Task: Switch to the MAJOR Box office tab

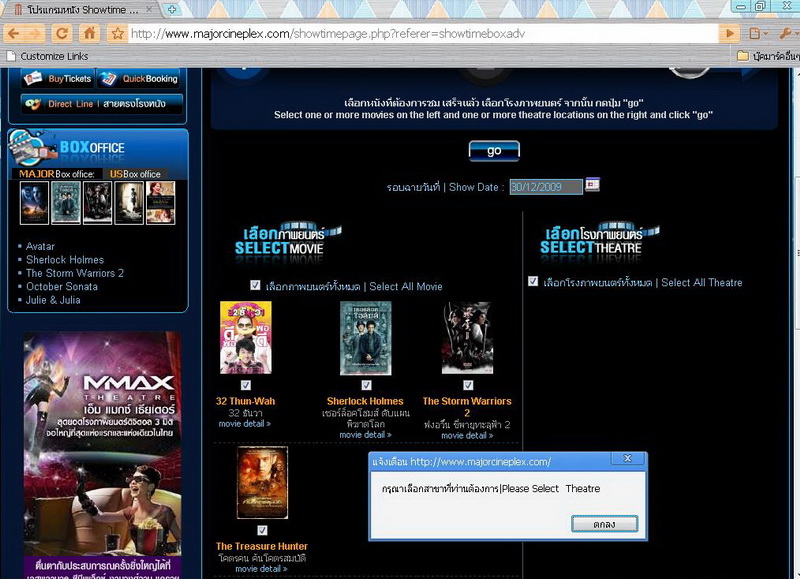Action: click(x=57, y=174)
